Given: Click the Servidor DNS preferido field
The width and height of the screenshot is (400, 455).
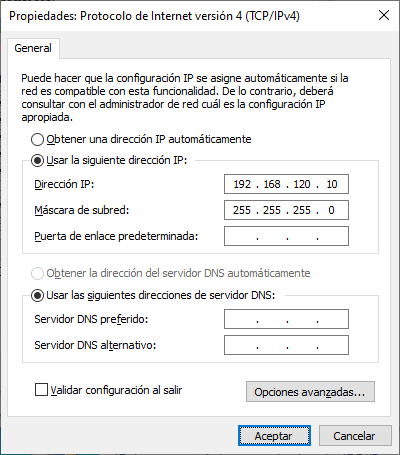Looking at the screenshot, I should tap(286, 319).
